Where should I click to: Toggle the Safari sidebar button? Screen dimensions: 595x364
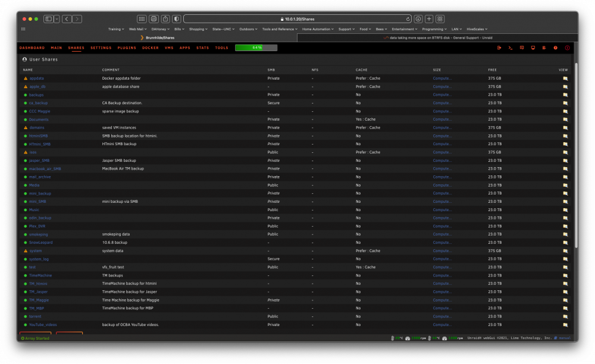(49, 19)
